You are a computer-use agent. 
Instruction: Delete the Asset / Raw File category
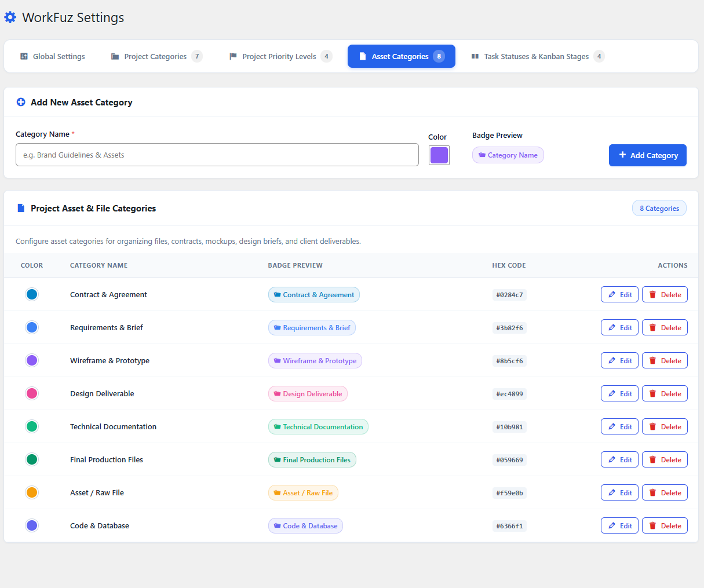[x=665, y=492]
